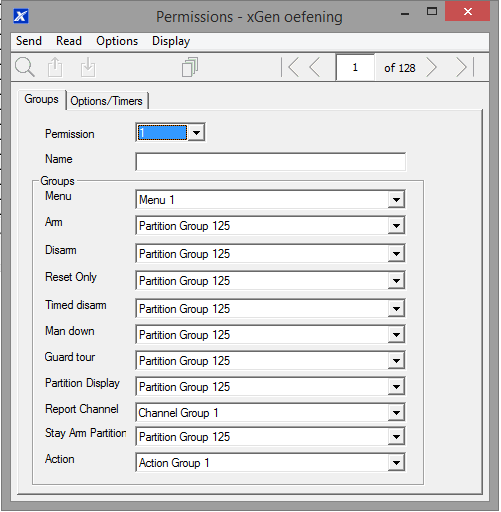Image resolution: width=501 pixels, height=512 pixels.
Task: Go to first record arrow
Action: (x=290, y=68)
